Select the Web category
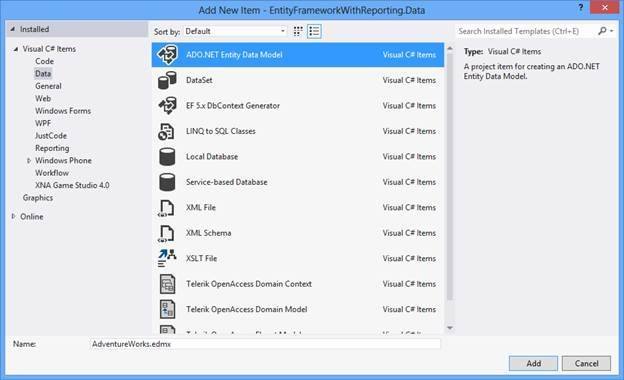This screenshot has height=380, width=624. (x=43, y=98)
